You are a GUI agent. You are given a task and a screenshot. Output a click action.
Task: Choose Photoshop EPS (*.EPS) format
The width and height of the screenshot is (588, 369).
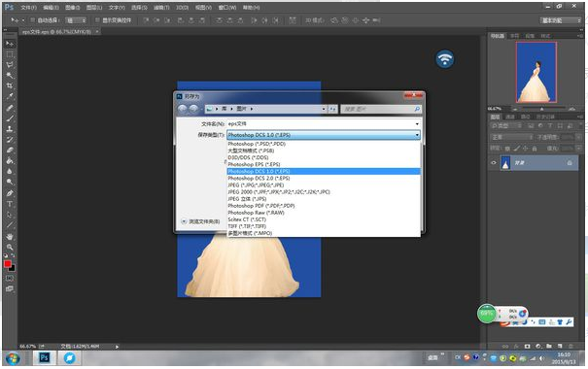pyautogui.click(x=324, y=164)
